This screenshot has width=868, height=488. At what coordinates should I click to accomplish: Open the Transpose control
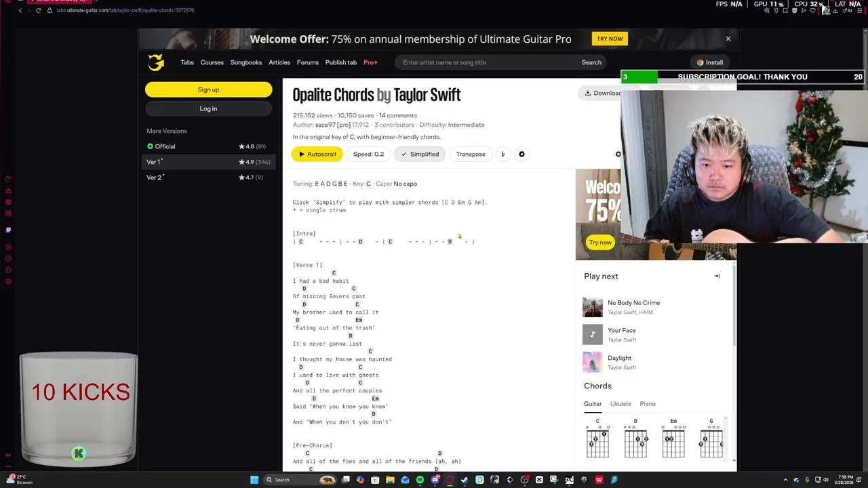(x=471, y=154)
